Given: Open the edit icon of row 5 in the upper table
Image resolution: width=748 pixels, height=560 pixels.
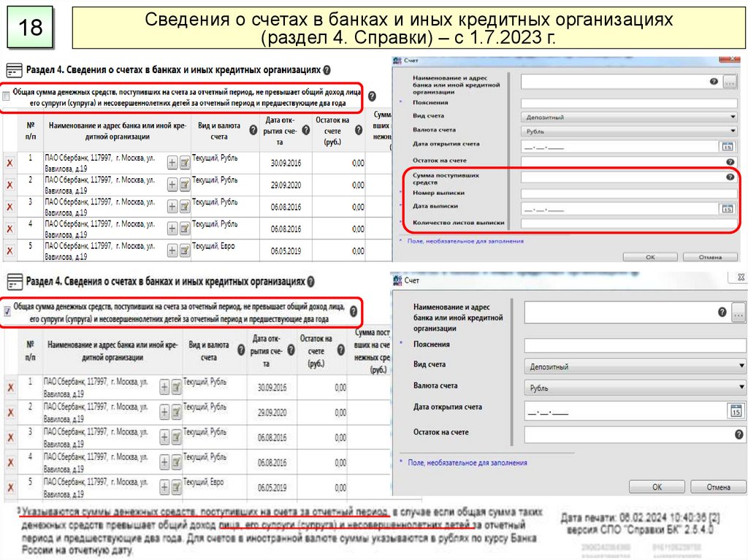Looking at the screenshot, I should [x=185, y=250].
